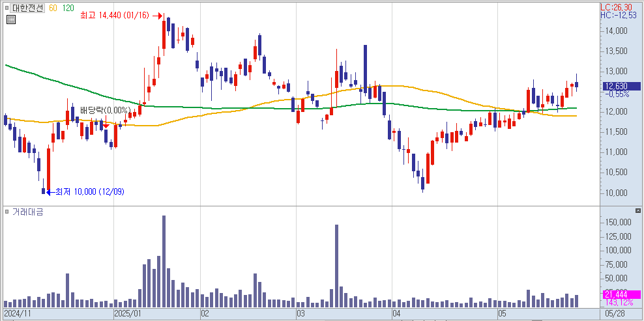
Task: Click the 04 month date axis label
Action: pyautogui.click(x=396, y=314)
